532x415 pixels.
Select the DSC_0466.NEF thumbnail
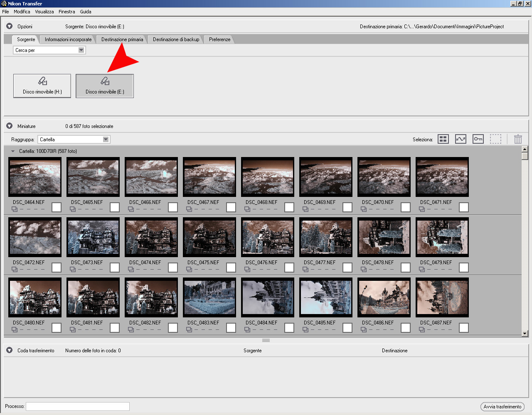click(x=151, y=177)
